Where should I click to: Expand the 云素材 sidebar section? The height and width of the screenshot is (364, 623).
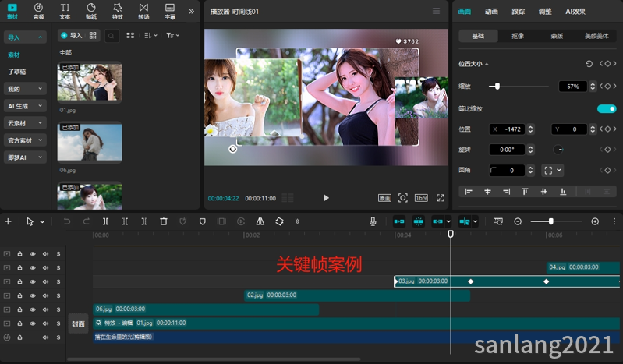coord(25,123)
